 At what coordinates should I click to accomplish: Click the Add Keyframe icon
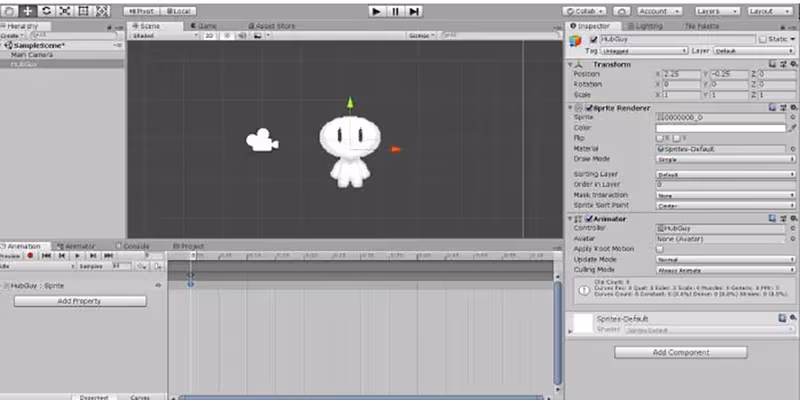(x=142, y=266)
